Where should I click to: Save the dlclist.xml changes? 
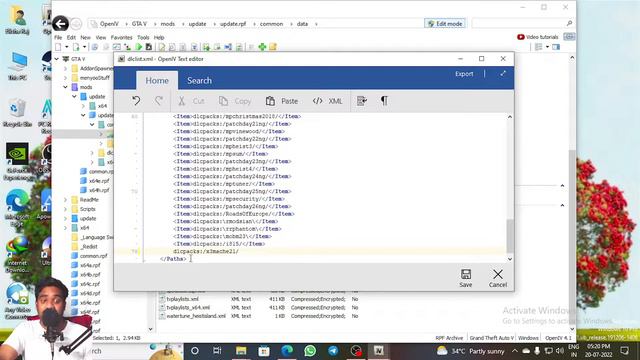click(466, 278)
